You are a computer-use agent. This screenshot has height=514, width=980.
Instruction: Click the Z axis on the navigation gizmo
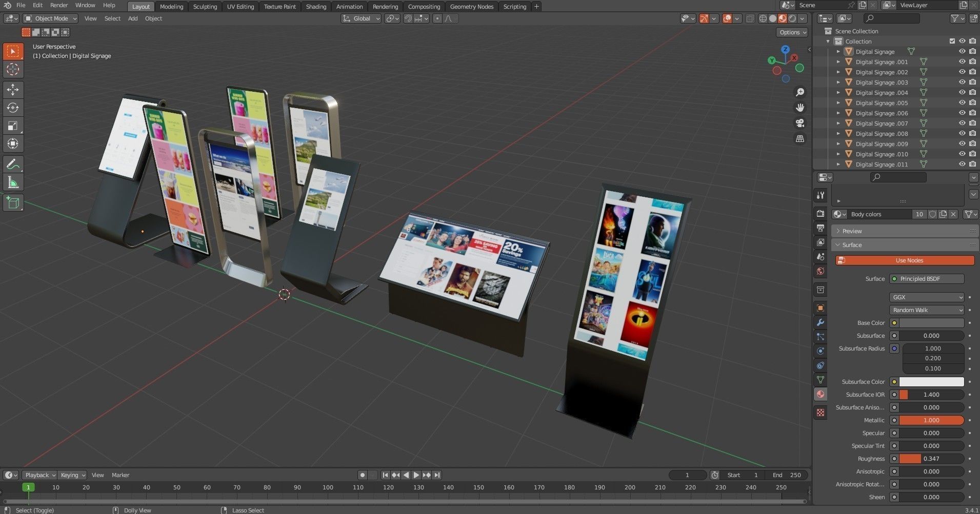click(x=786, y=50)
